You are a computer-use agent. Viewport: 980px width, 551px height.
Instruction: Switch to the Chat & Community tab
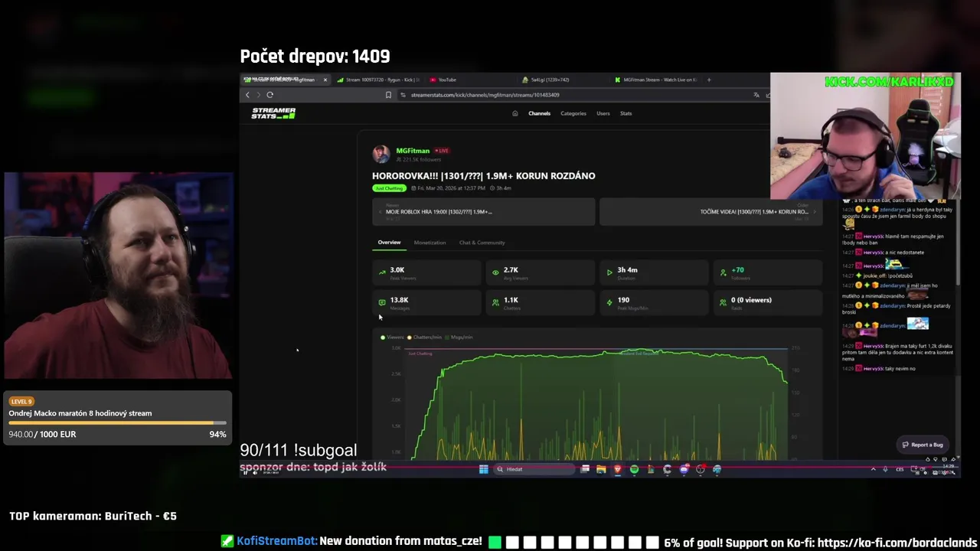point(482,243)
